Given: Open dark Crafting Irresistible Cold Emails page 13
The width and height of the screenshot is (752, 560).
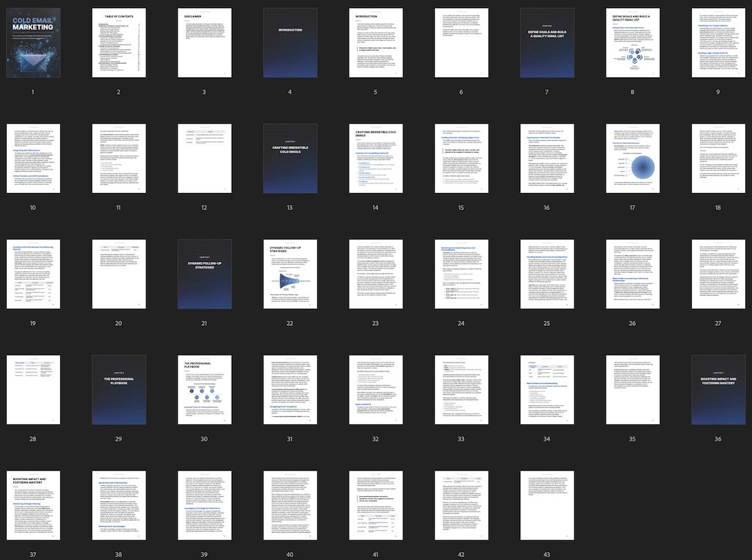Looking at the screenshot, I should (290, 159).
